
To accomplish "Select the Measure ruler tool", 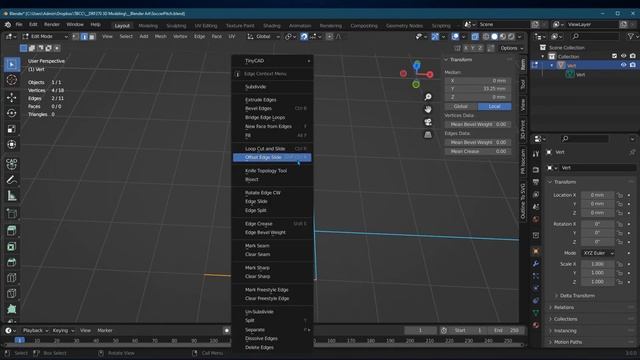I will coord(12,196).
